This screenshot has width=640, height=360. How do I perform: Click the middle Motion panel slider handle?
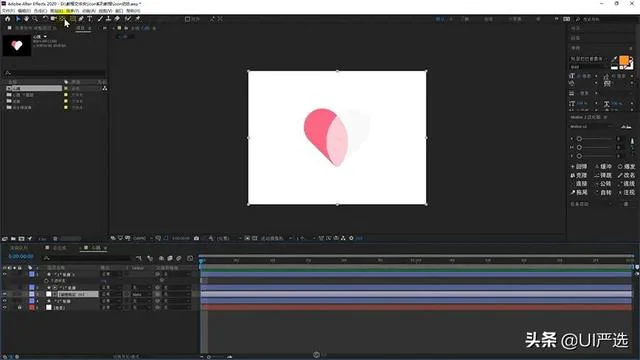(x=579, y=147)
